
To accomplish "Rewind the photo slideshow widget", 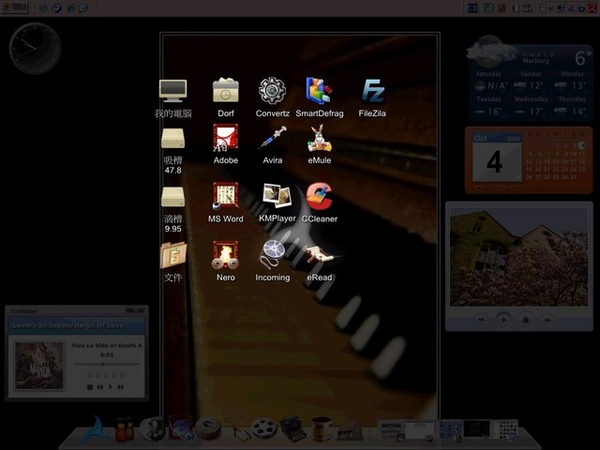I will [481, 320].
